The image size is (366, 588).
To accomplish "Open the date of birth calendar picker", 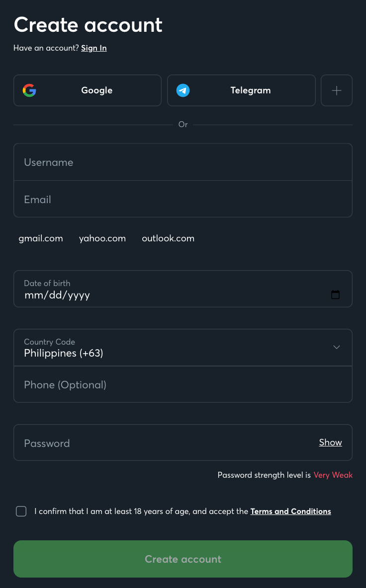I will [335, 295].
